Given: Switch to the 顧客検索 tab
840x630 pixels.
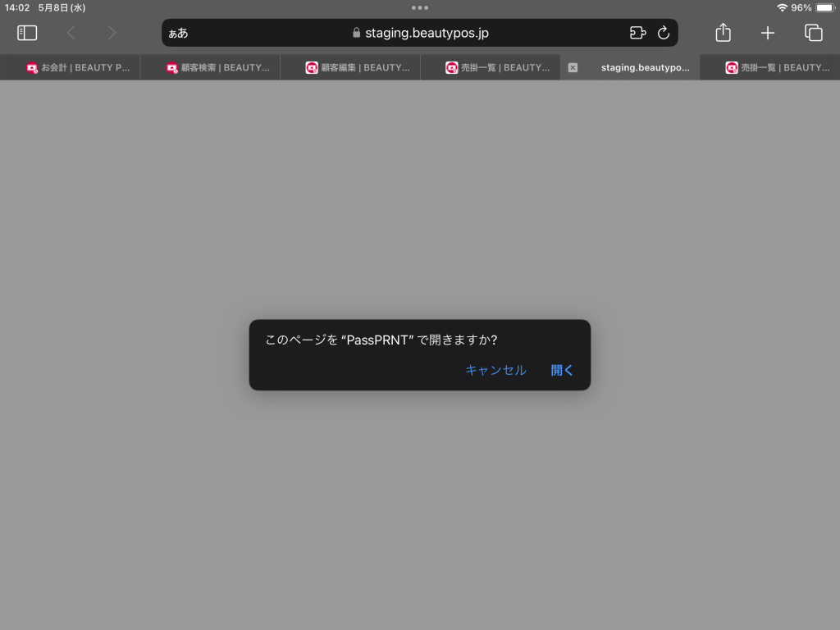Looking at the screenshot, I should coord(217,67).
